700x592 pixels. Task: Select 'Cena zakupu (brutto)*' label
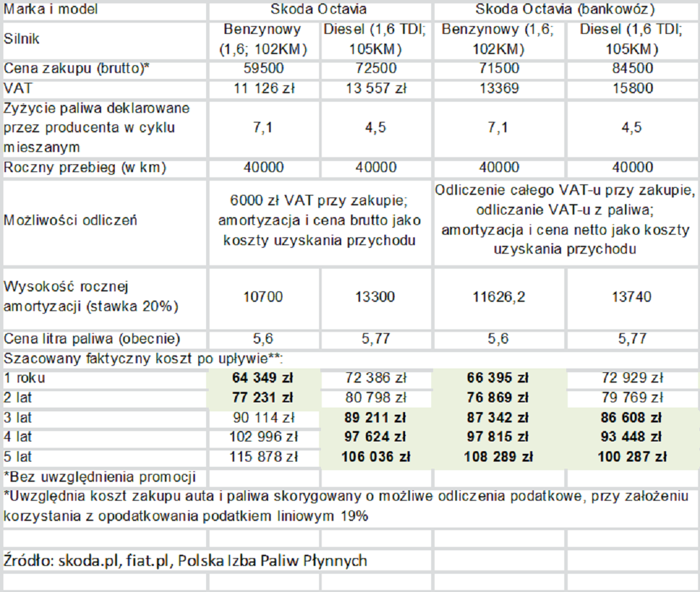click(x=76, y=68)
